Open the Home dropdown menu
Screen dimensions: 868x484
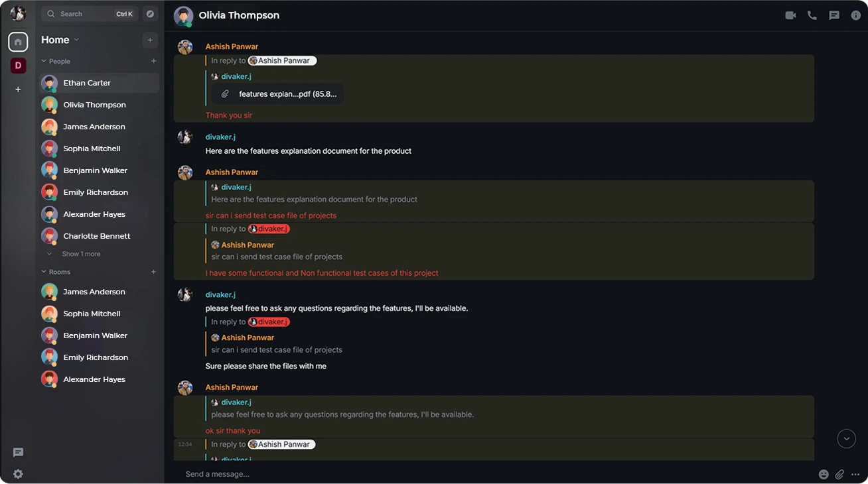point(60,40)
